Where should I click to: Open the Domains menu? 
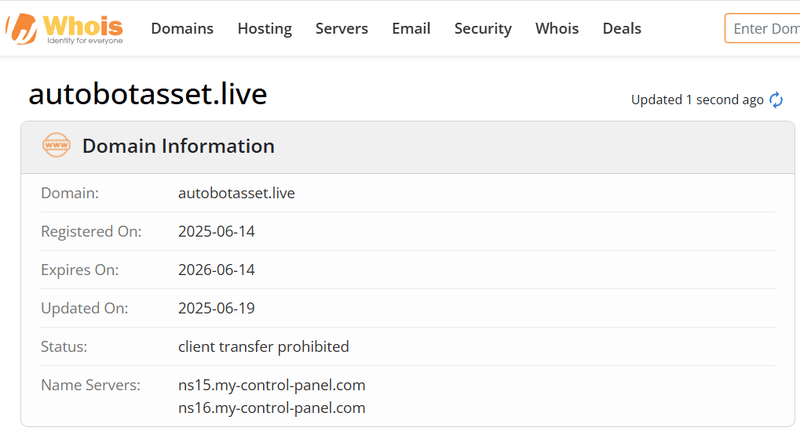(x=182, y=29)
